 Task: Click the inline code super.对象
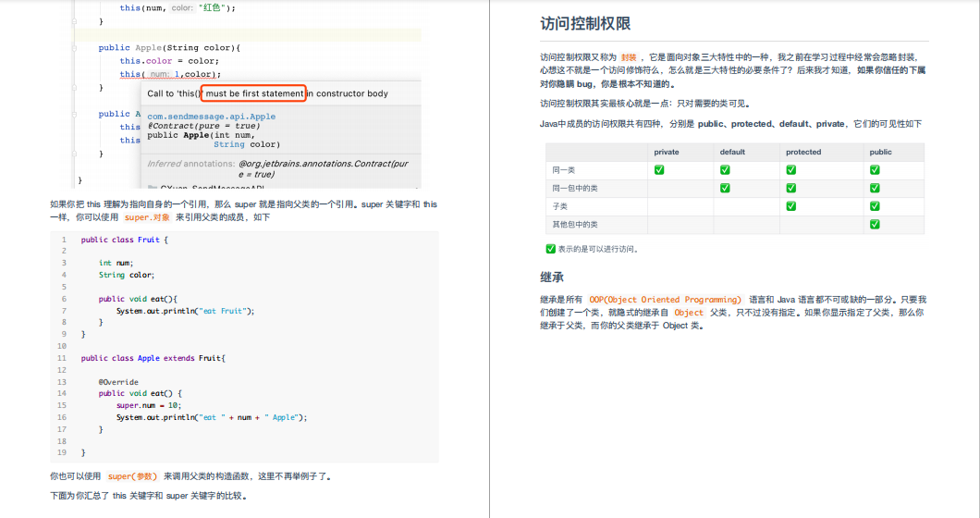click(x=147, y=217)
